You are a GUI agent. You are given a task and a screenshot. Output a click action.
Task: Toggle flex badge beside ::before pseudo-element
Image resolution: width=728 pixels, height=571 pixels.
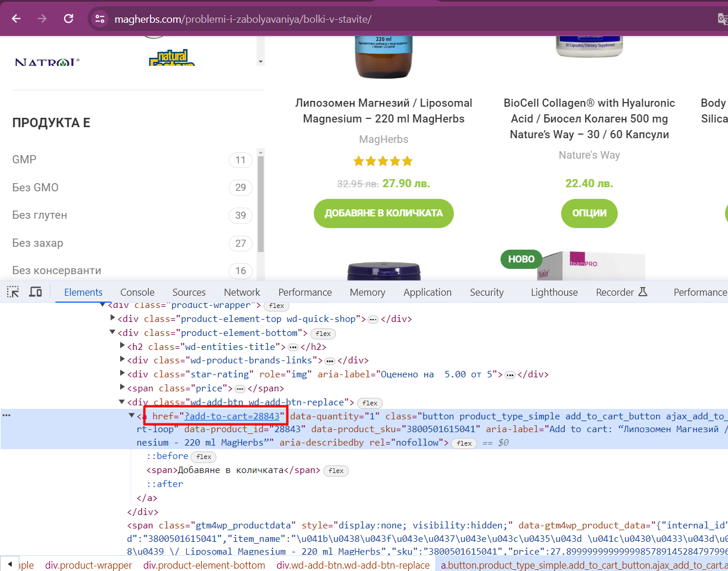point(203,457)
